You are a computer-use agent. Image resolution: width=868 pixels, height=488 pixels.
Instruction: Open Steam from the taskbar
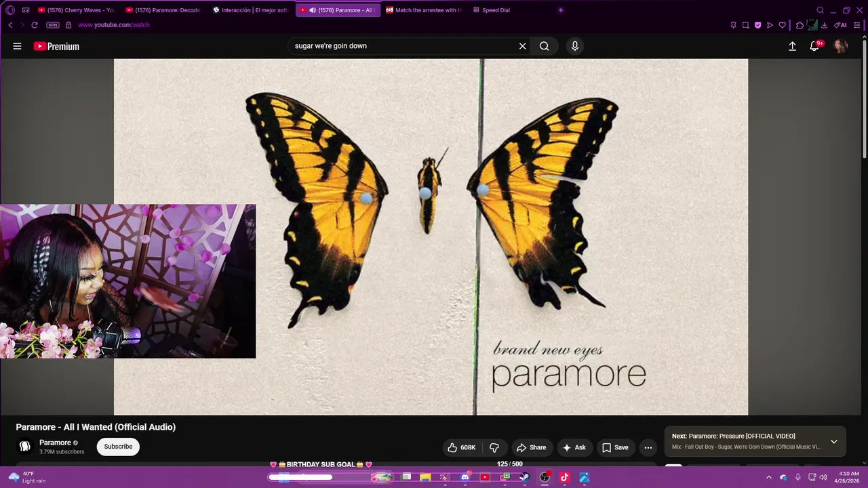click(x=524, y=477)
